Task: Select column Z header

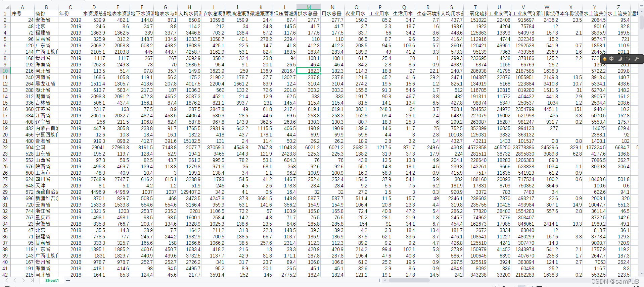Action: (x=618, y=7)
